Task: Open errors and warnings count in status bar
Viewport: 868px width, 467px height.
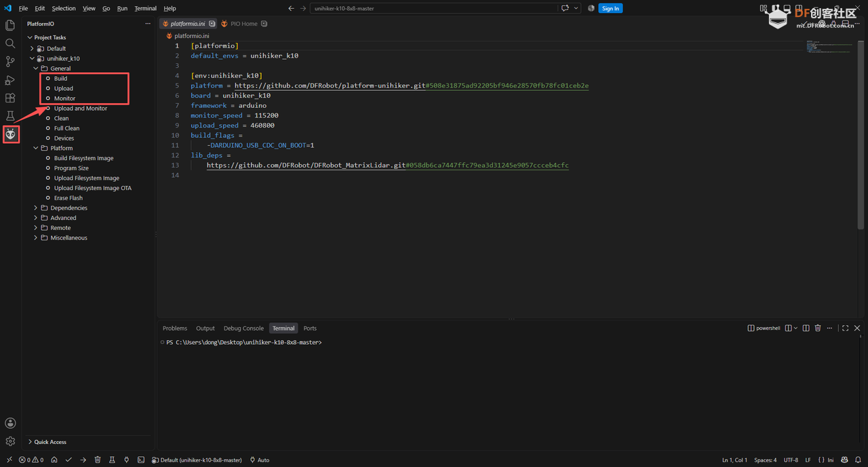Action: [x=31, y=460]
